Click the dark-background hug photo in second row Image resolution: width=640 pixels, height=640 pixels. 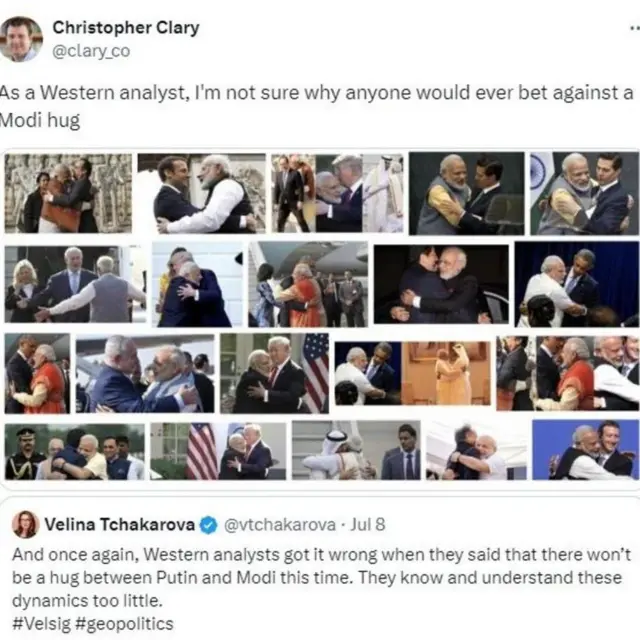(x=441, y=284)
